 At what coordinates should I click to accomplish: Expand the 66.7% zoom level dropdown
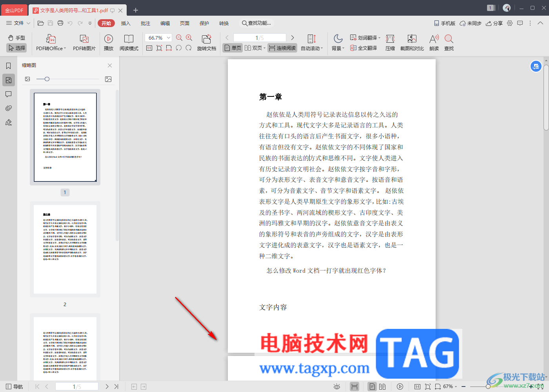click(x=169, y=38)
